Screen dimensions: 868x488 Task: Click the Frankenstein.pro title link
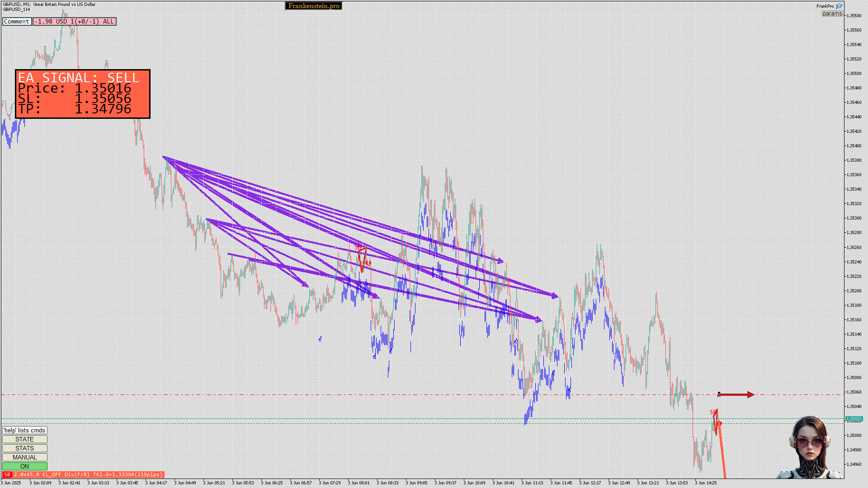tap(314, 6)
